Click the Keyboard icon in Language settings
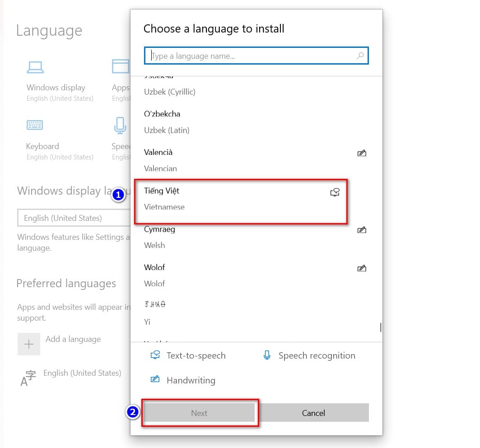 [35, 125]
